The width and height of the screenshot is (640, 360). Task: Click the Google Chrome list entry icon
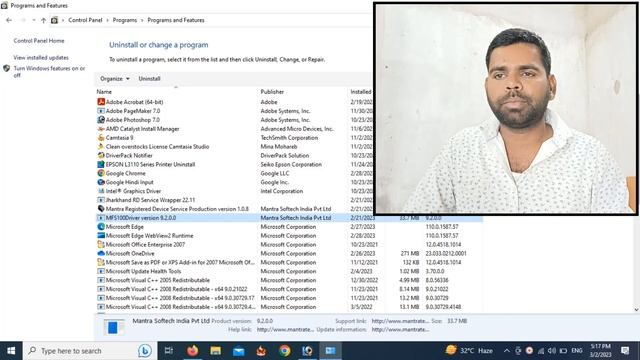pyautogui.click(x=101, y=173)
